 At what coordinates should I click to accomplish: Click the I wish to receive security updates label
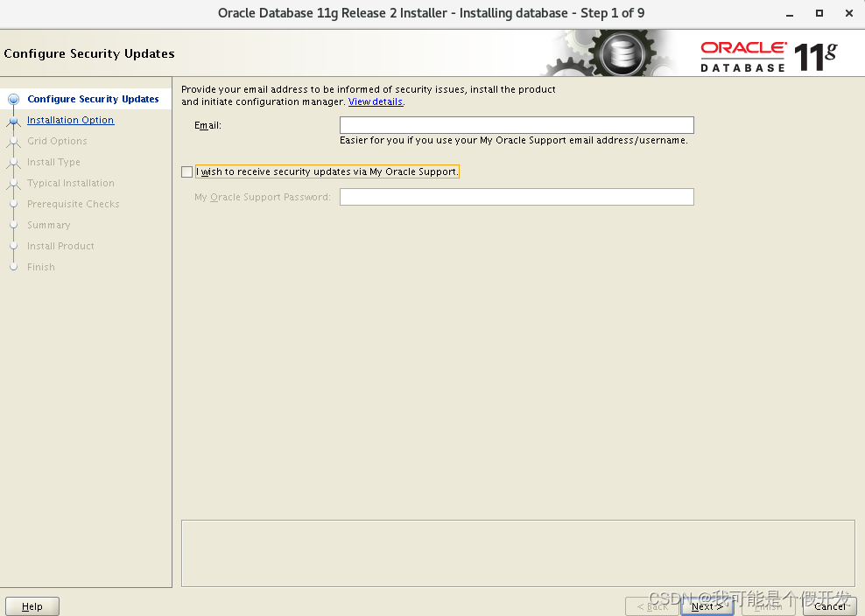[x=327, y=171]
